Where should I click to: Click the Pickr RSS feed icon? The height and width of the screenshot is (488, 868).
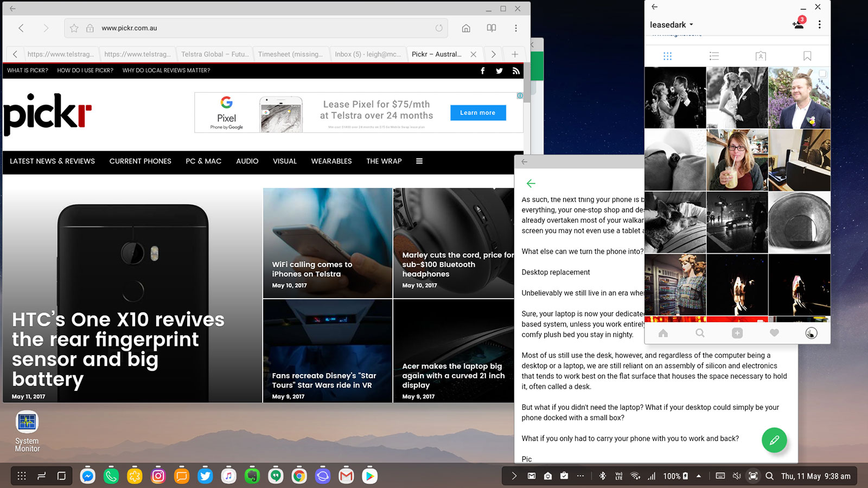[516, 70]
